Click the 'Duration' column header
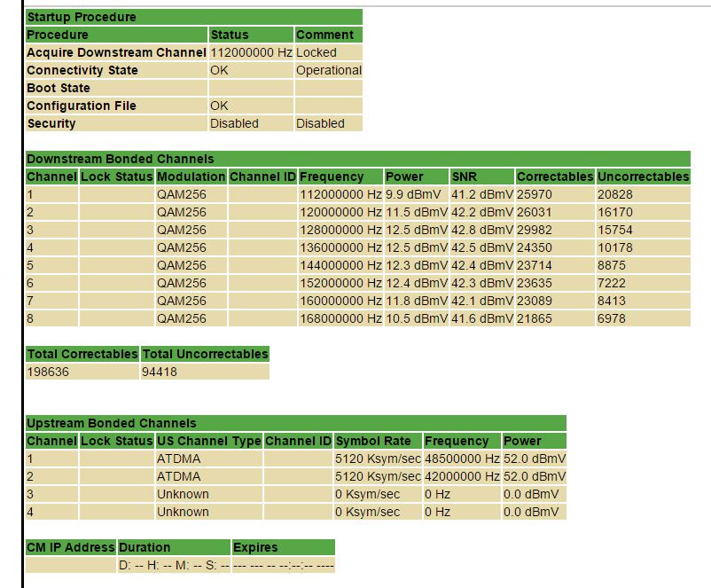The height and width of the screenshot is (588, 711). [x=145, y=547]
